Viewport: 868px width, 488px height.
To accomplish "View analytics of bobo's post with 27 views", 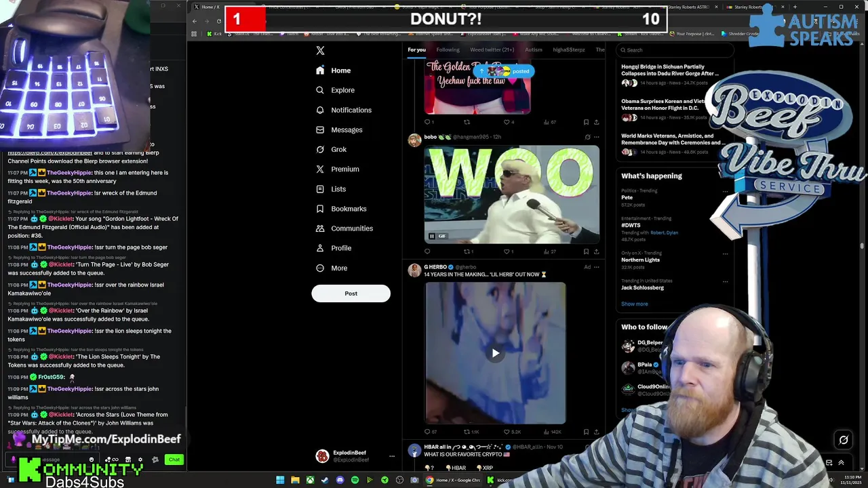I will pos(549,251).
